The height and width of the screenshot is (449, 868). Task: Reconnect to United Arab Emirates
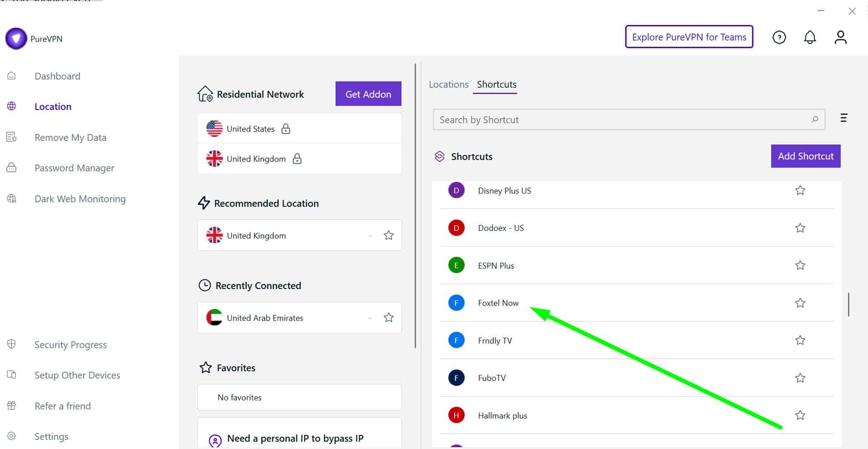(x=300, y=318)
